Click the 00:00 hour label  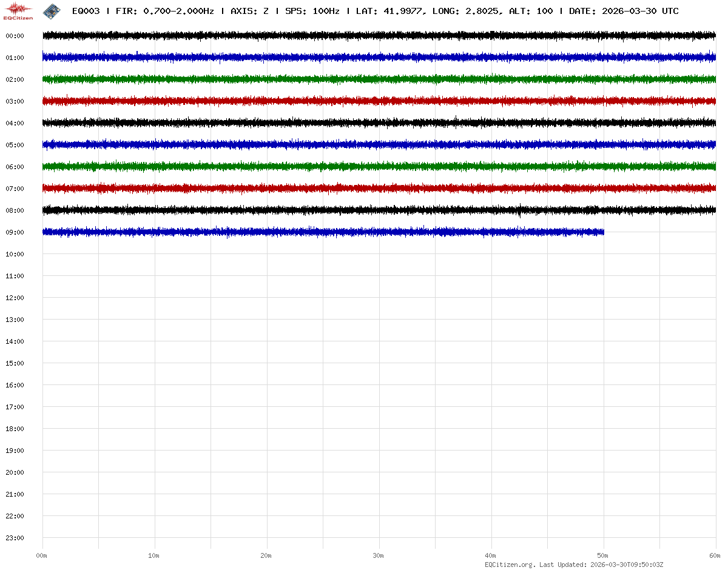click(15, 36)
